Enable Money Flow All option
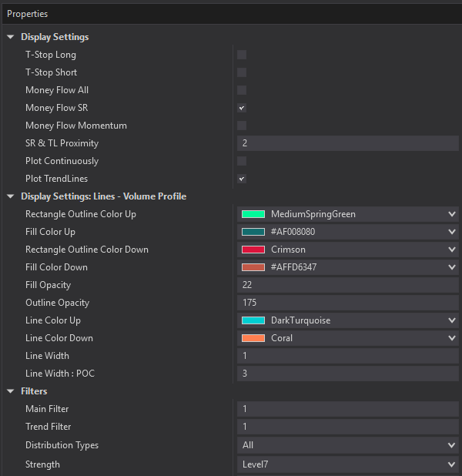The width and height of the screenshot is (462, 476). coord(242,90)
